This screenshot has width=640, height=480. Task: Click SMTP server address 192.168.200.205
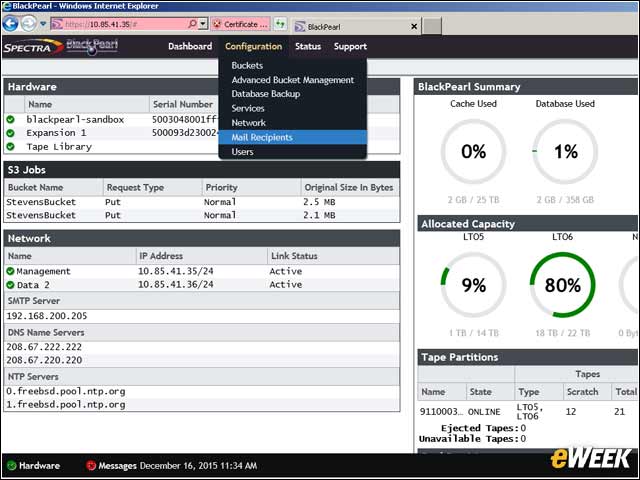pyautogui.click(x=47, y=316)
